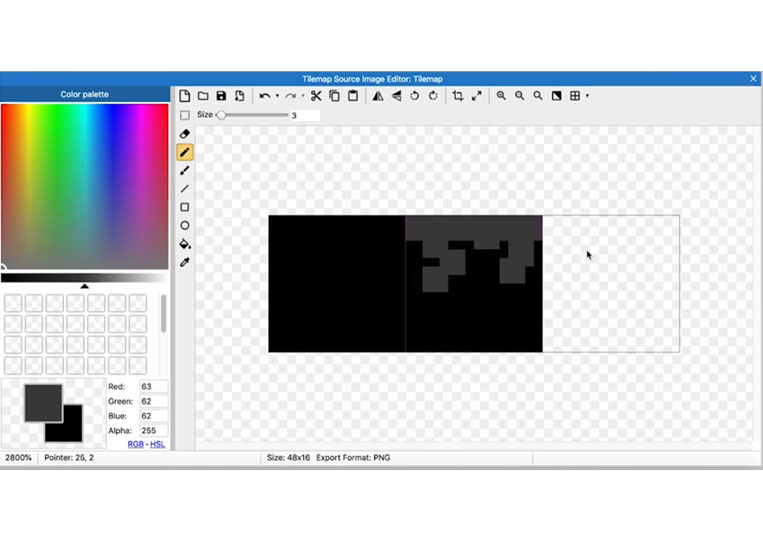
Task: Click the first empty palette swatch
Action: click(13, 303)
